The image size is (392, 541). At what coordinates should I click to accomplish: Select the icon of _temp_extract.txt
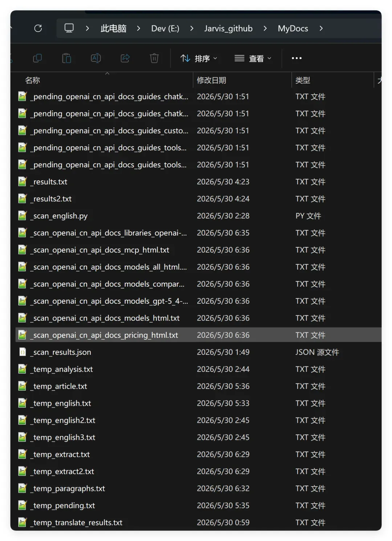pyautogui.click(x=23, y=454)
